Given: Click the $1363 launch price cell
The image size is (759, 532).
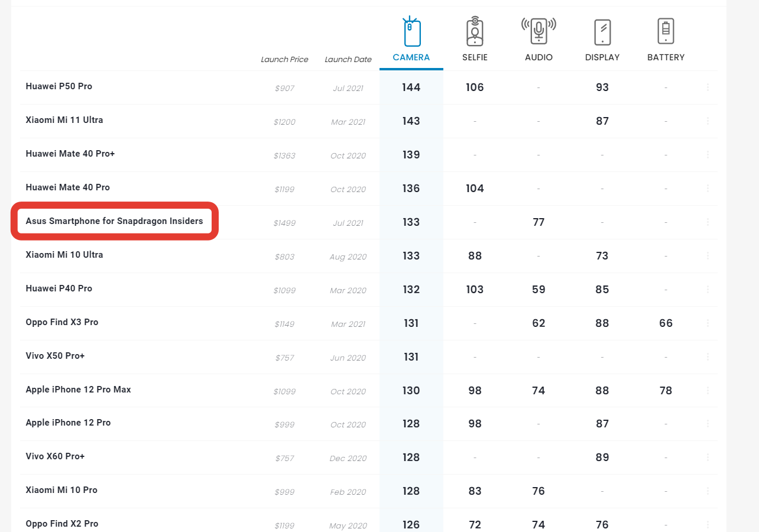Looking at the screenshot, I should point(284,156).
